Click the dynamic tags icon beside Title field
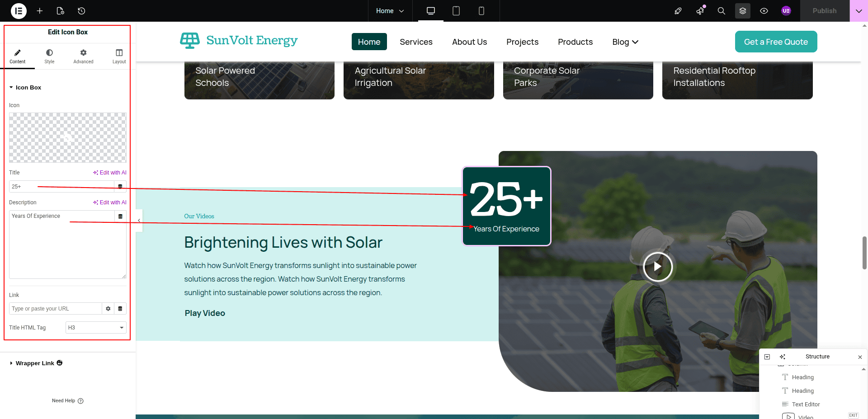This screenshot has height=419, width=868. [120, 186]
